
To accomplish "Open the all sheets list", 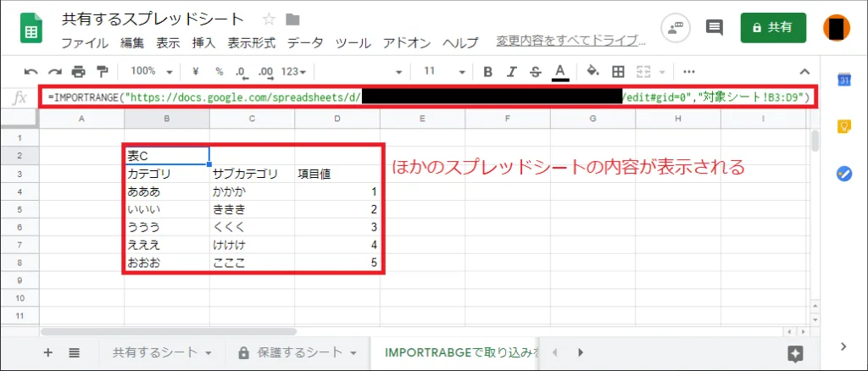I will click(x=75, y=352).
